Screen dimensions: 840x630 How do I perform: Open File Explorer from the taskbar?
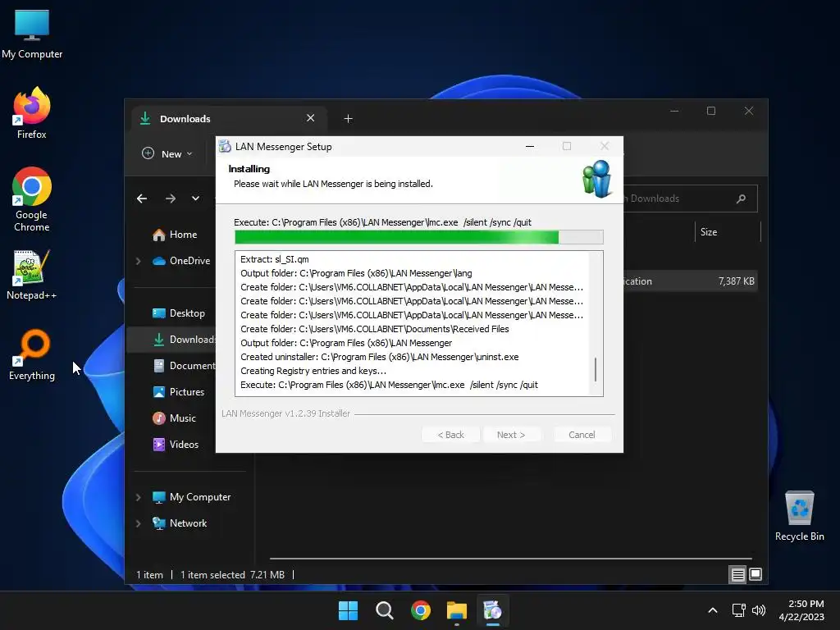[456, 610]
